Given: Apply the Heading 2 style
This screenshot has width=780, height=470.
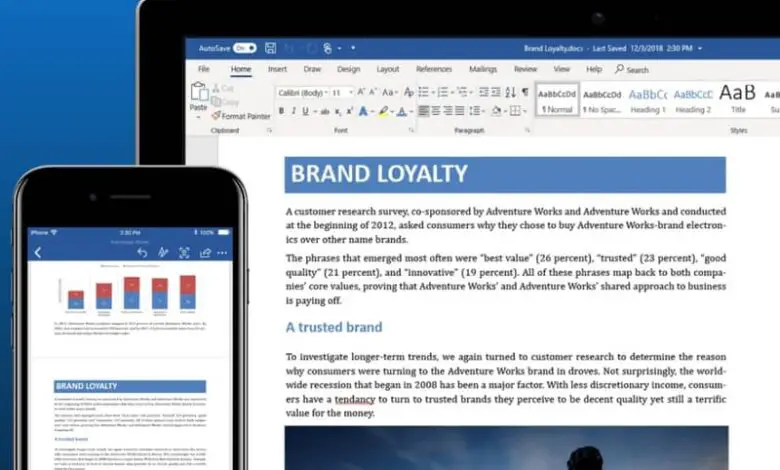Looking at the screenshot, I should (693, 100).
